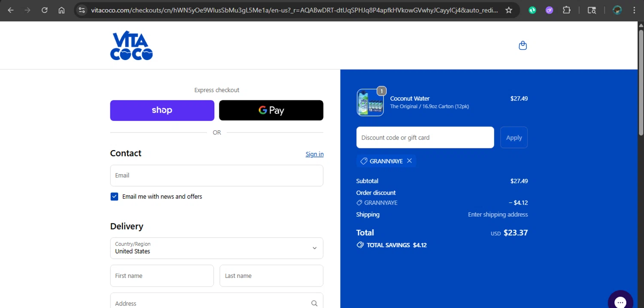Screen dimensions: 644x308
Task: Click the browser forward arrow
Action: [27, 10]
